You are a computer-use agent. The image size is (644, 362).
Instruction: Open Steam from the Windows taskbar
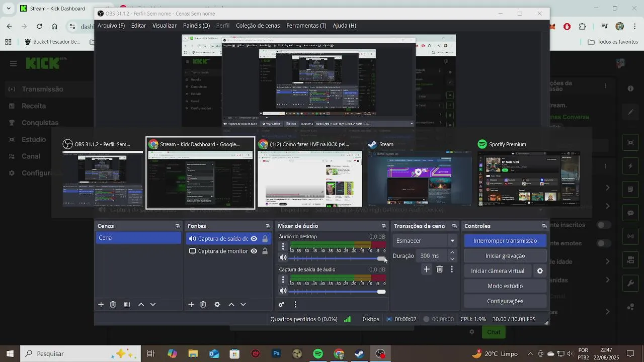359,353
